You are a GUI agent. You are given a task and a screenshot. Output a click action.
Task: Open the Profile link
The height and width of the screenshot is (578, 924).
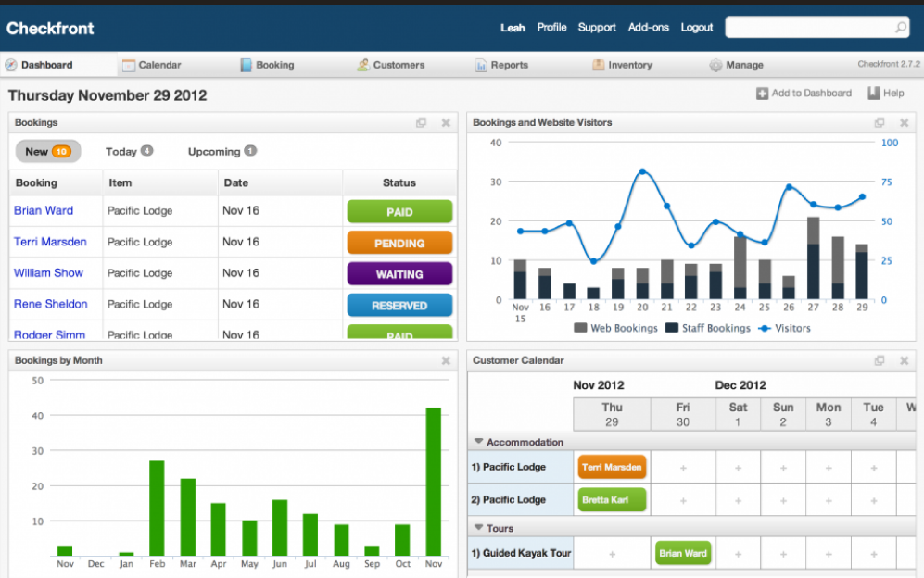click(551, 27)
